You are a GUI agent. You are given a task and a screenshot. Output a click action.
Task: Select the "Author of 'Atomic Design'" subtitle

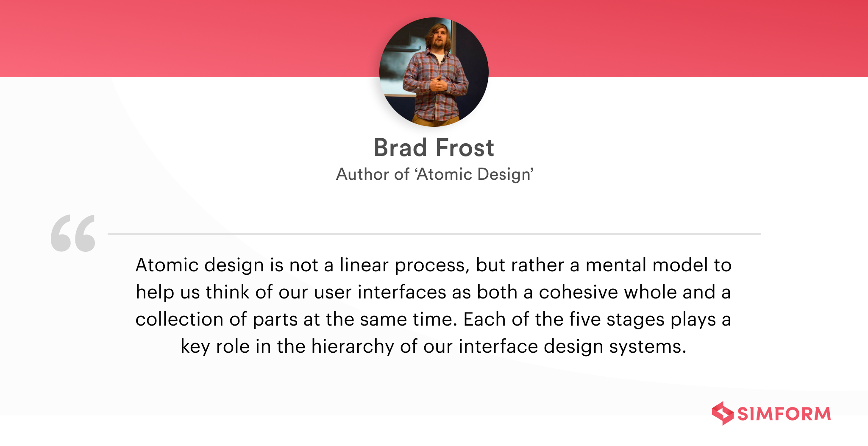point(434,174)
